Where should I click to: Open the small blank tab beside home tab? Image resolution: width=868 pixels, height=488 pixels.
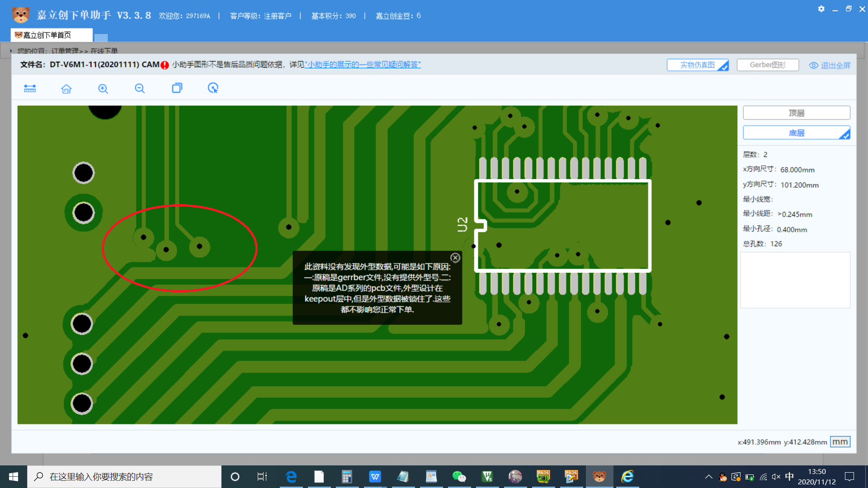101,38
